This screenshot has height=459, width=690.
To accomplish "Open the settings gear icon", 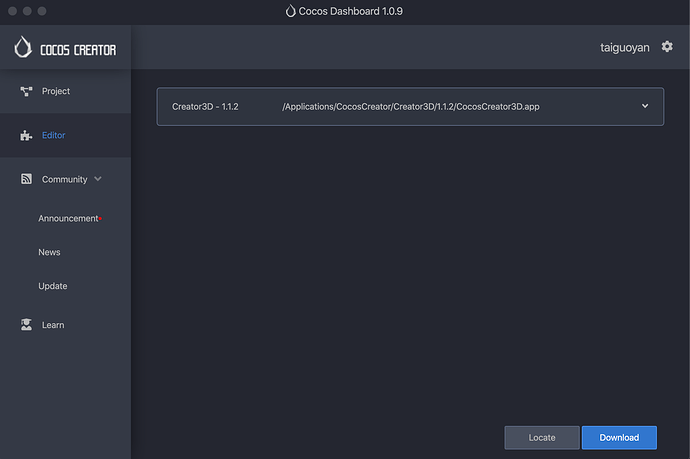I will point(667,47).
